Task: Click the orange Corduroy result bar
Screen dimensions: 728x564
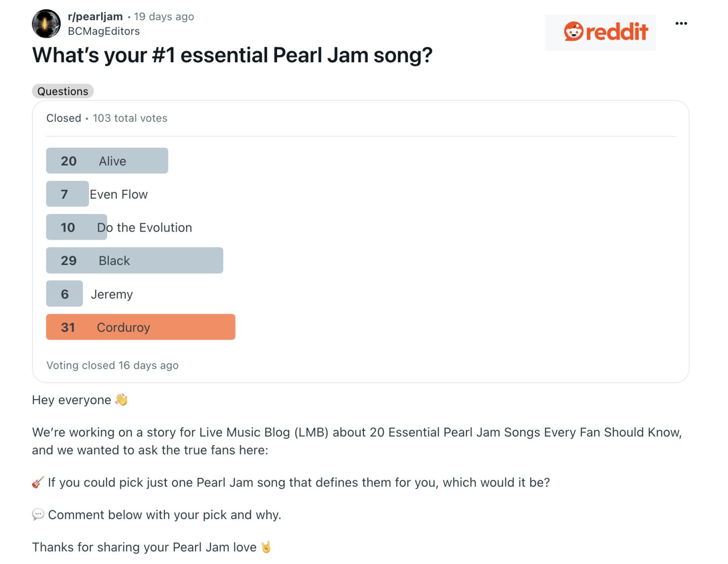Action: pos(141,327)
